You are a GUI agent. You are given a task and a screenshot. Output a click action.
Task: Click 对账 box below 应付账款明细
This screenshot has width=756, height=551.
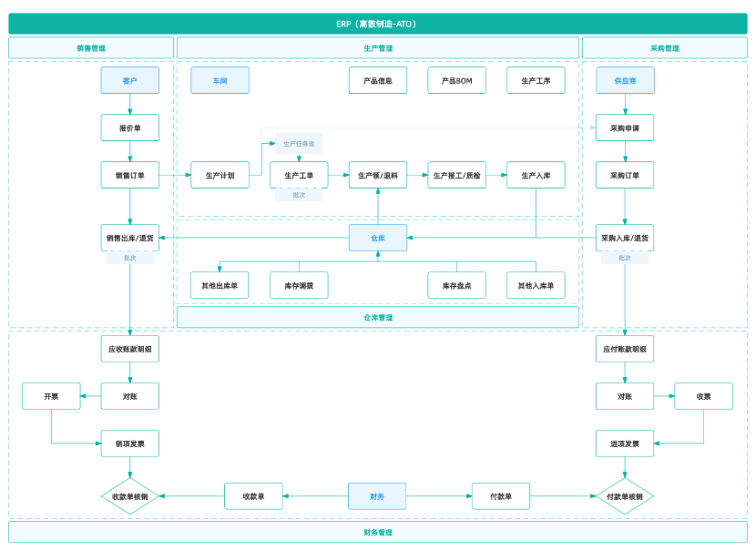[x=625, y=396]
